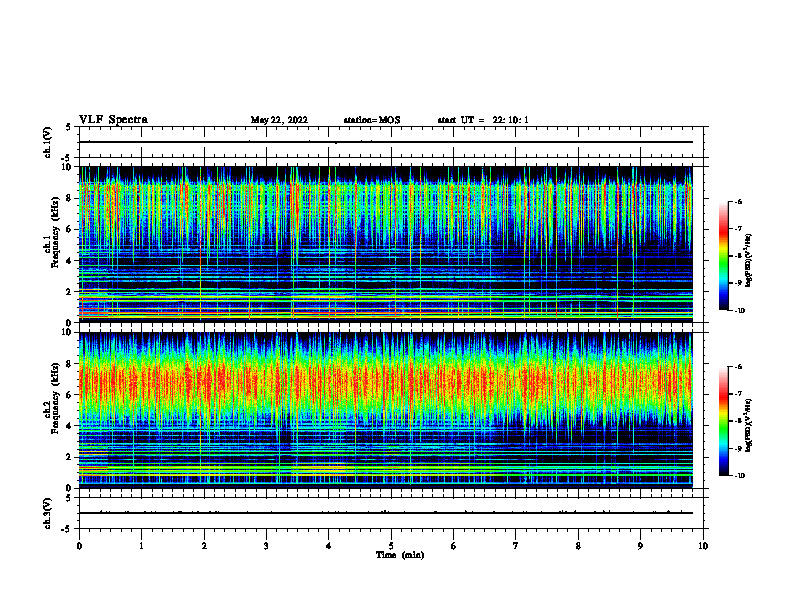
Task: Click the ch.3 voltage waveform trace
Action: [x=386, y=513]
